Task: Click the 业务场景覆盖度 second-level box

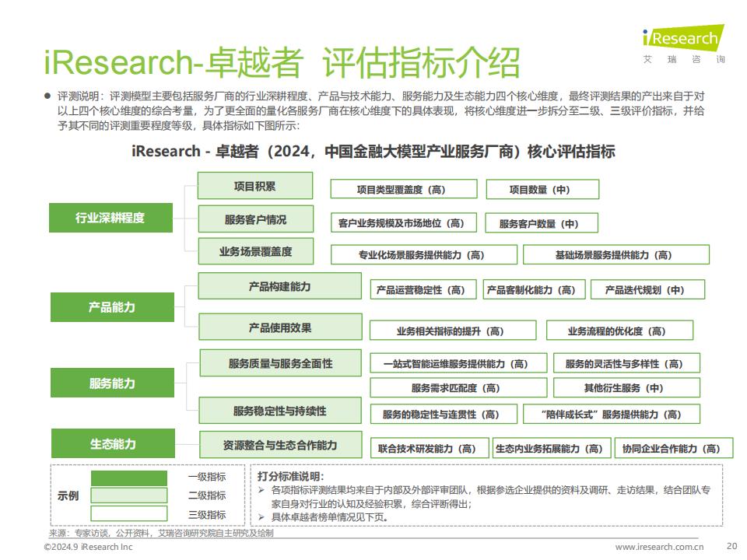Action: pyautogui.click(x=256, y=251)
